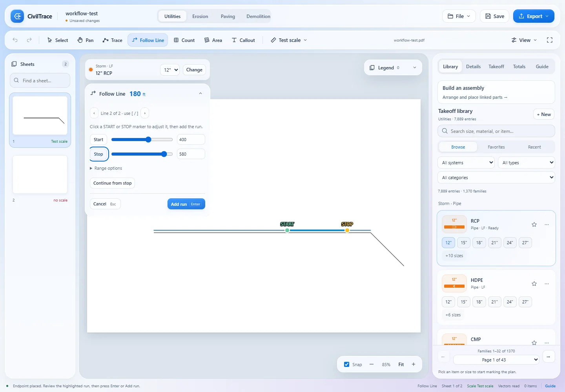Viewport: 565px width, 392px height.
Task: Click the zoom in plus icon
Action: 414,364
